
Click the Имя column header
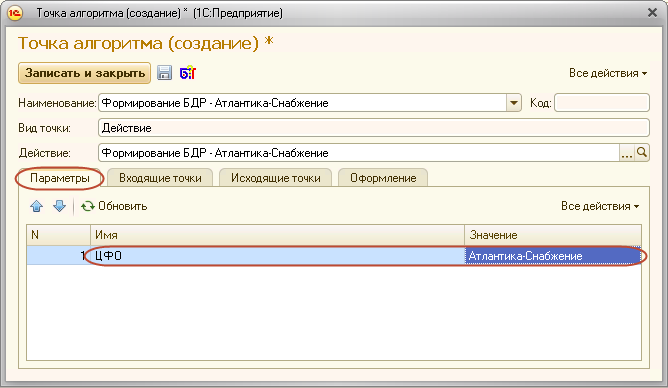click(x=277, y=235)
